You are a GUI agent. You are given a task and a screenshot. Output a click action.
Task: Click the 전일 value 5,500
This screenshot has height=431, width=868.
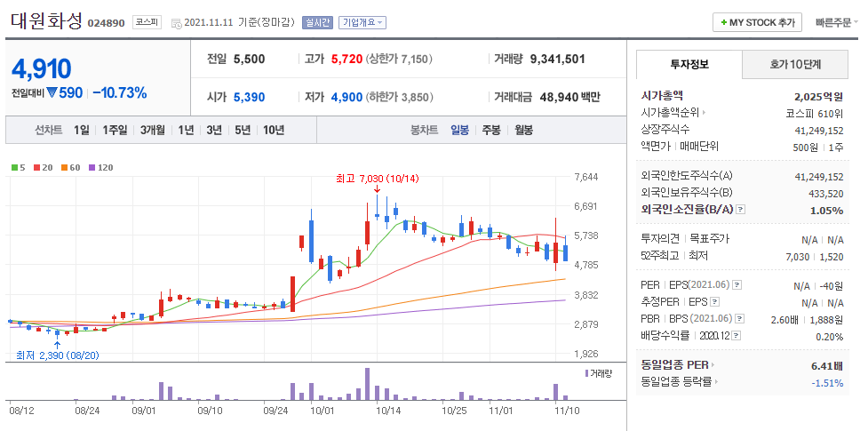coord(249,59)
